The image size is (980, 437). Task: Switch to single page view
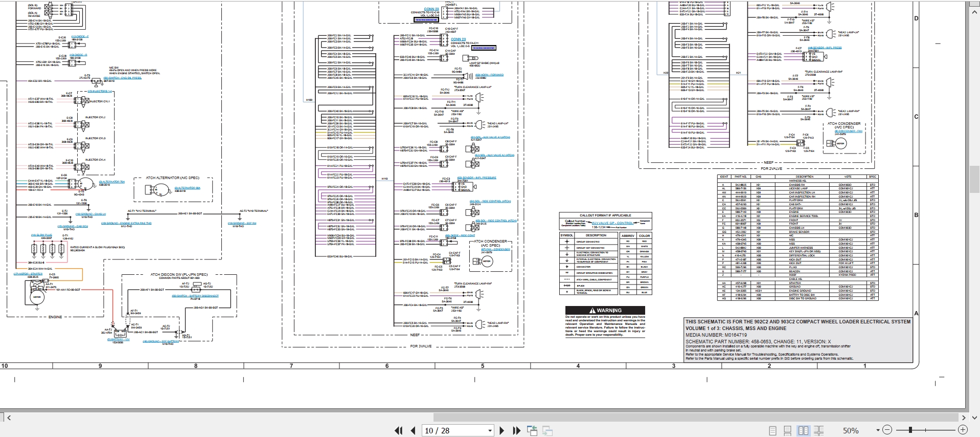pyautogui.click(x=773, y=431)
